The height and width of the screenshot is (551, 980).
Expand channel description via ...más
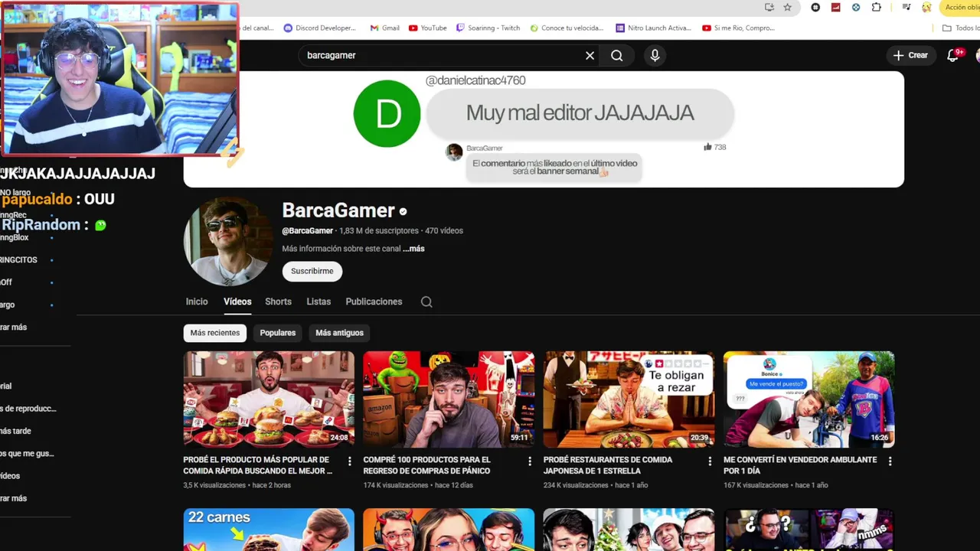(x=413, y=249)
